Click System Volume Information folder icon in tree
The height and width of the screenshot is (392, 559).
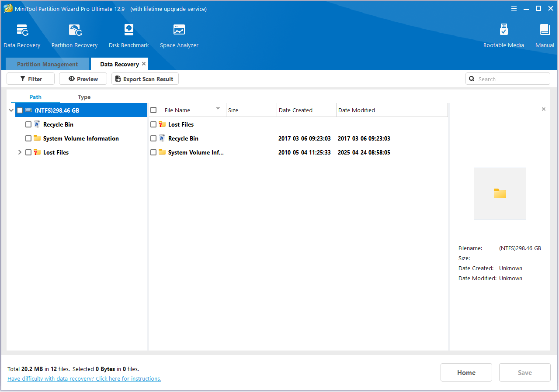coord(37,138)
